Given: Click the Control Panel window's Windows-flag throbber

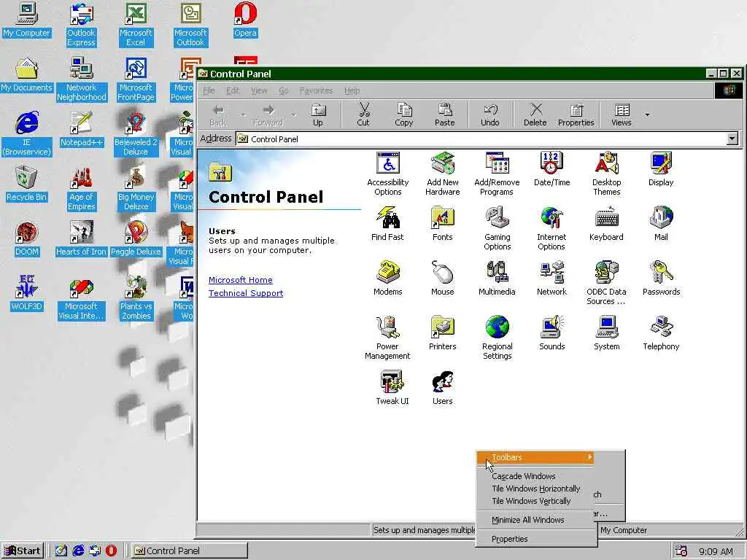Looking at the screenshot, I should (x=729, y=90).
